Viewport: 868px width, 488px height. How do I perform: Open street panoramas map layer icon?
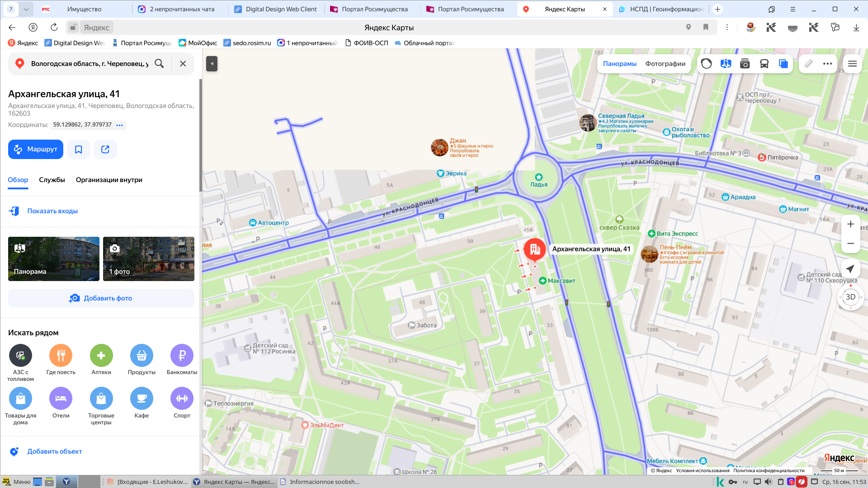pyautogui.click(x=726, y=64)
